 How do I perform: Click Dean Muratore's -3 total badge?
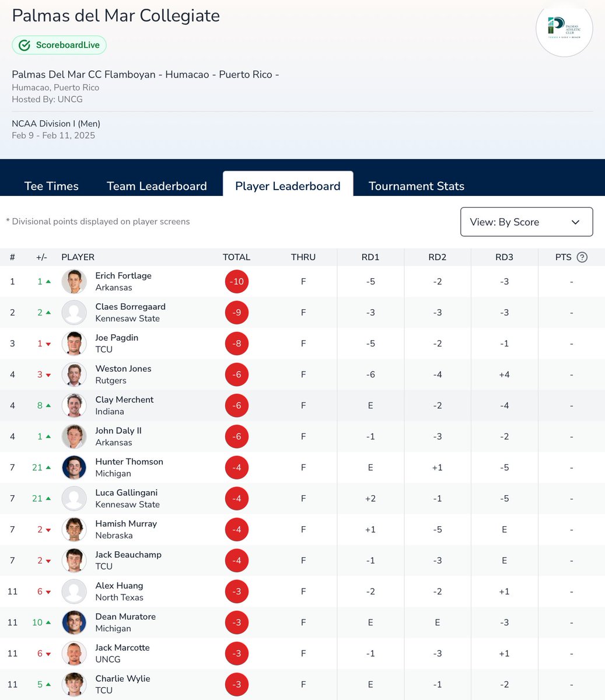coord(237,622)
